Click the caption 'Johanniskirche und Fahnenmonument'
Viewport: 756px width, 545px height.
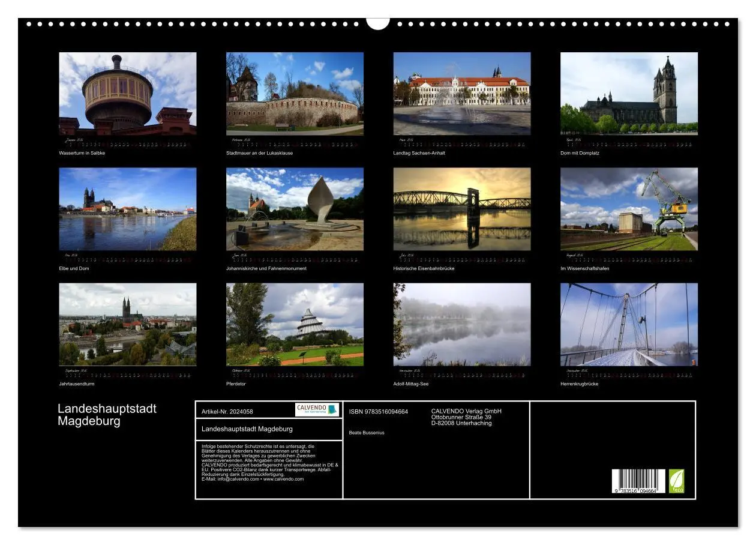tap(266, 268)
